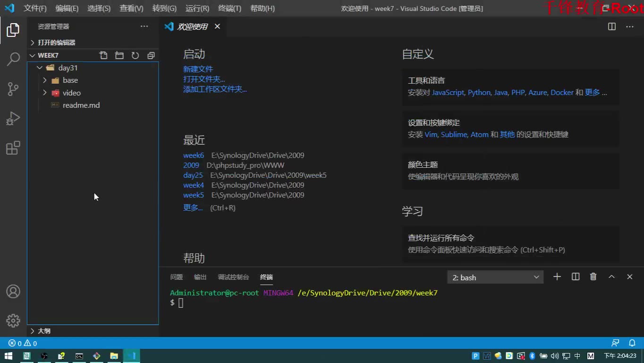
Task: Open the 终端(T) menu
Action: (x=229, y=8)
